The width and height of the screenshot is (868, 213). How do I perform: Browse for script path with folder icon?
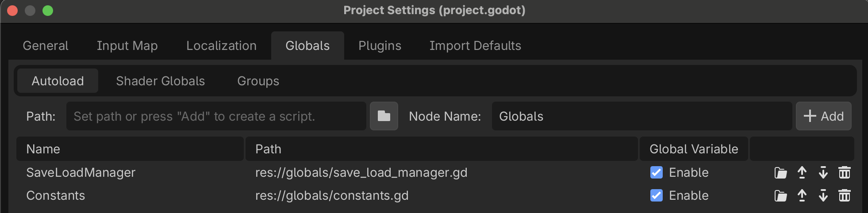(x=384, y=116)
